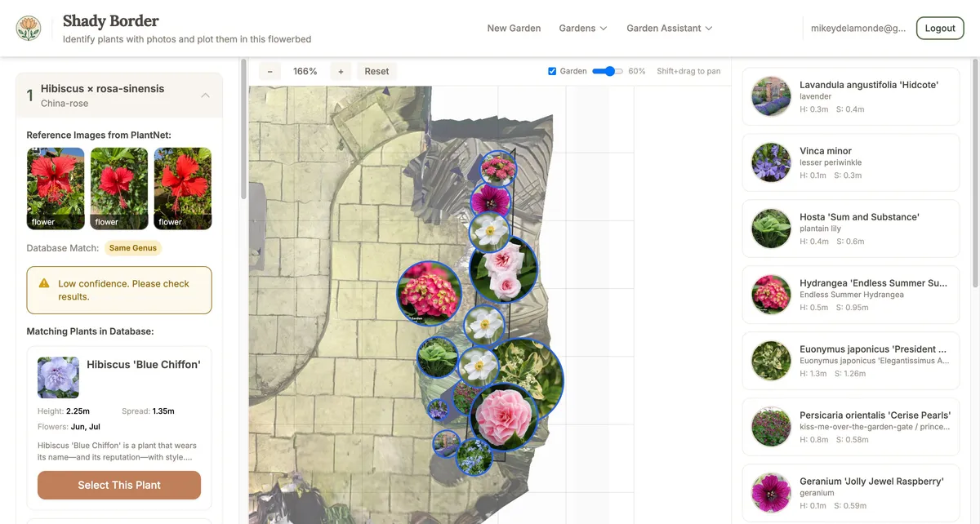Open the New Garden page

514,28
